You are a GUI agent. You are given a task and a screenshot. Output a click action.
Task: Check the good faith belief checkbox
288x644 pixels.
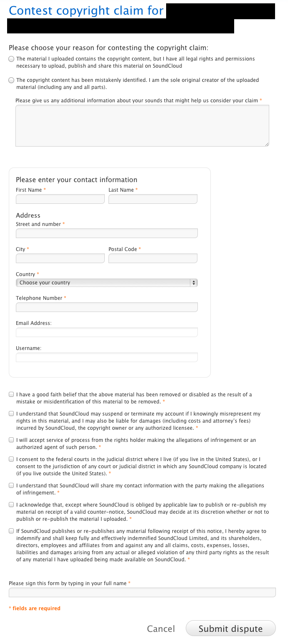(x=11, y=395)
